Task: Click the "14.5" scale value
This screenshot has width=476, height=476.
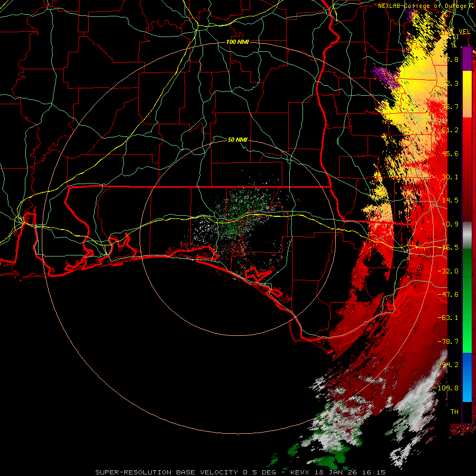Action: pyautogui.click(x=451, y=200)
